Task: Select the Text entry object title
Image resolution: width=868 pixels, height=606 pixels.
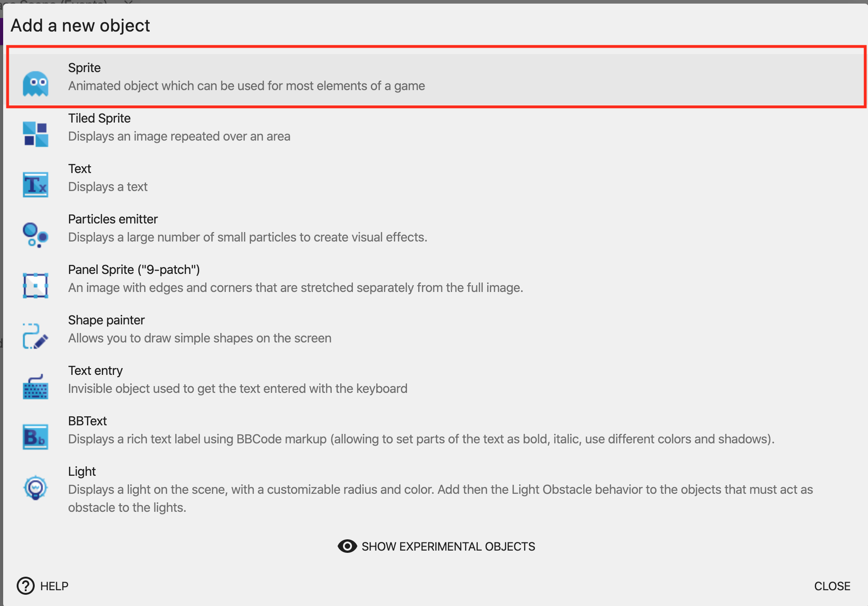Action: pos(95,371)
